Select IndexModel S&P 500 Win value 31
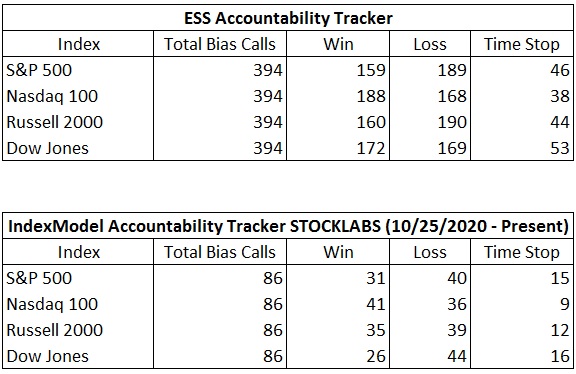The width and height of the screenshot is (576, 374). pos(375,278)
